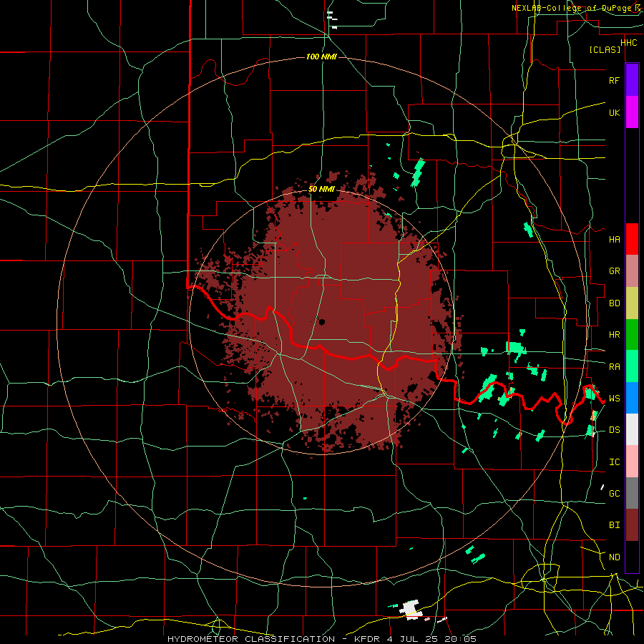Click the RA legend label
Image resolution: width=644 pixels, height=644 pixels.
[x=614, y=366]
